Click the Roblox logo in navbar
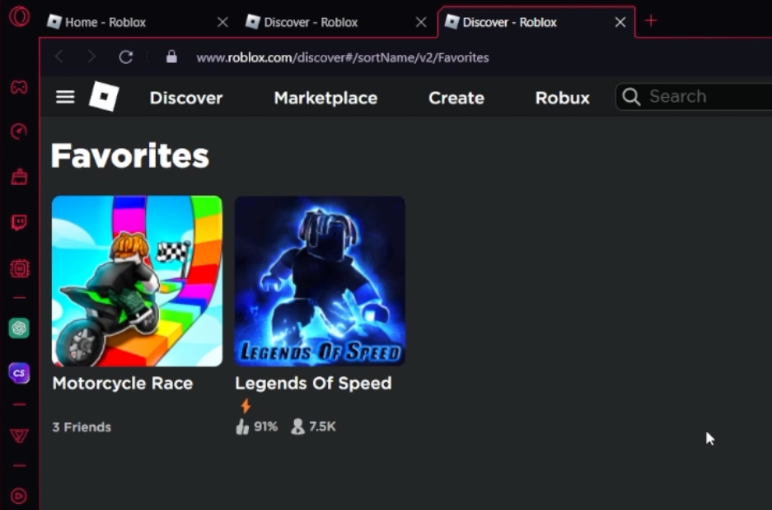Image resolution: width=772 pixels, height=510 pixels. 104,96
